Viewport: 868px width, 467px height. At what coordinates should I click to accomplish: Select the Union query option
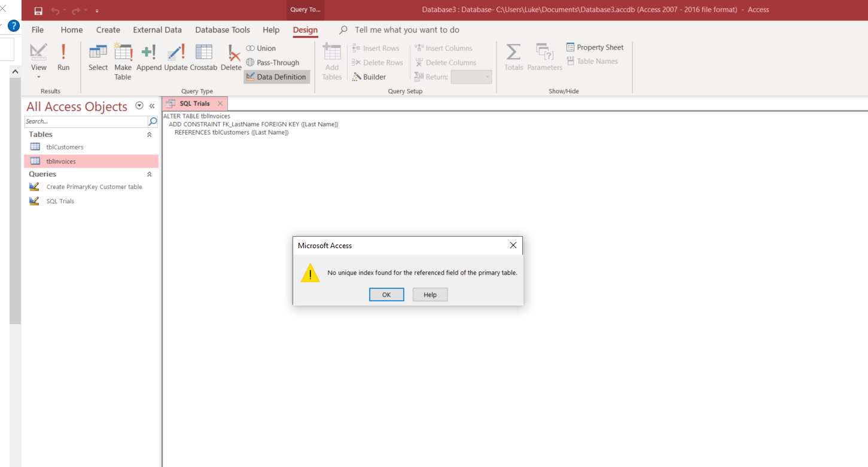pos(261,48)
